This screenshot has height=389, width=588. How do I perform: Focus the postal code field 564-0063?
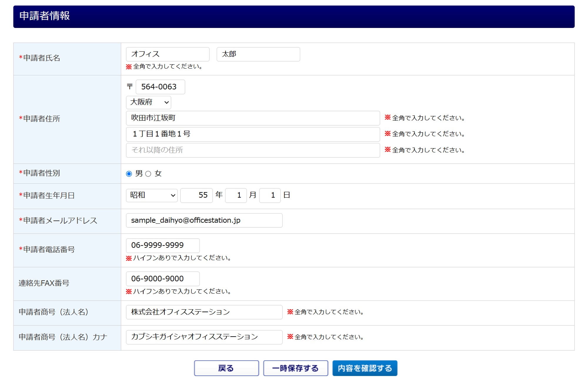(160, 87)
